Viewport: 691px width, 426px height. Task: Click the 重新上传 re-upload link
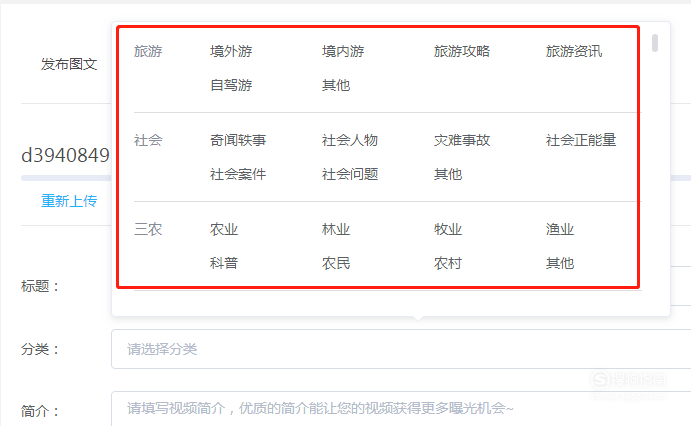[x=69, y=201]
